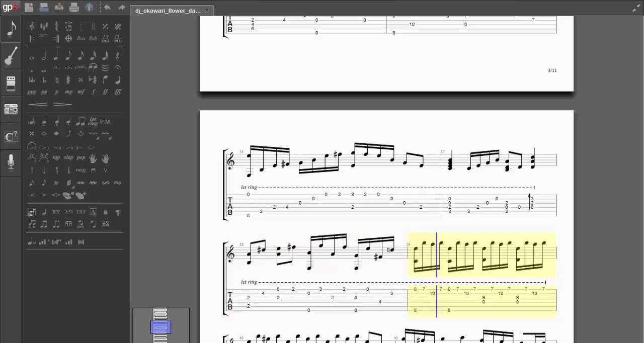Toggle slap effect
Viewport: 644px width, 343px height.
click(68, 157)
